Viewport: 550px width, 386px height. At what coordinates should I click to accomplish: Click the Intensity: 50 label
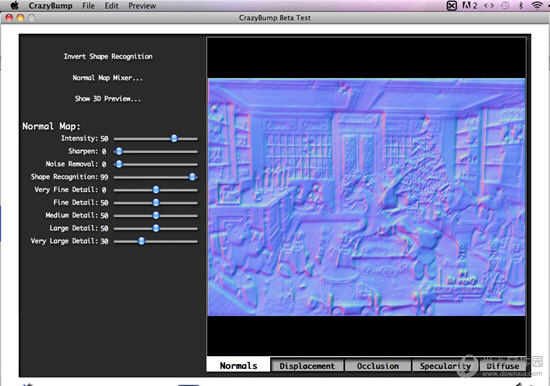point(85,139)
